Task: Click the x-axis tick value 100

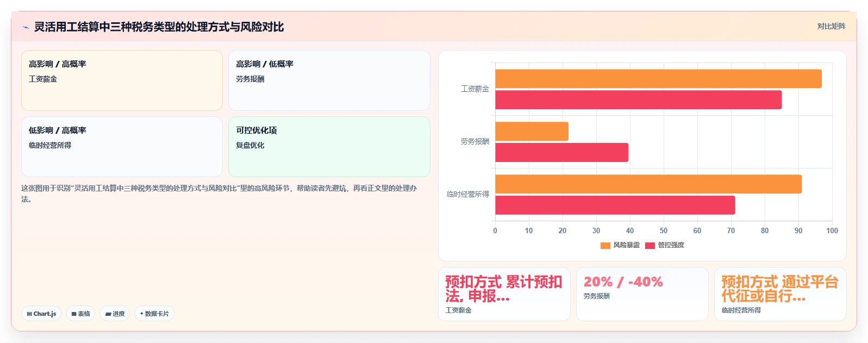Action: click(832, 230)
